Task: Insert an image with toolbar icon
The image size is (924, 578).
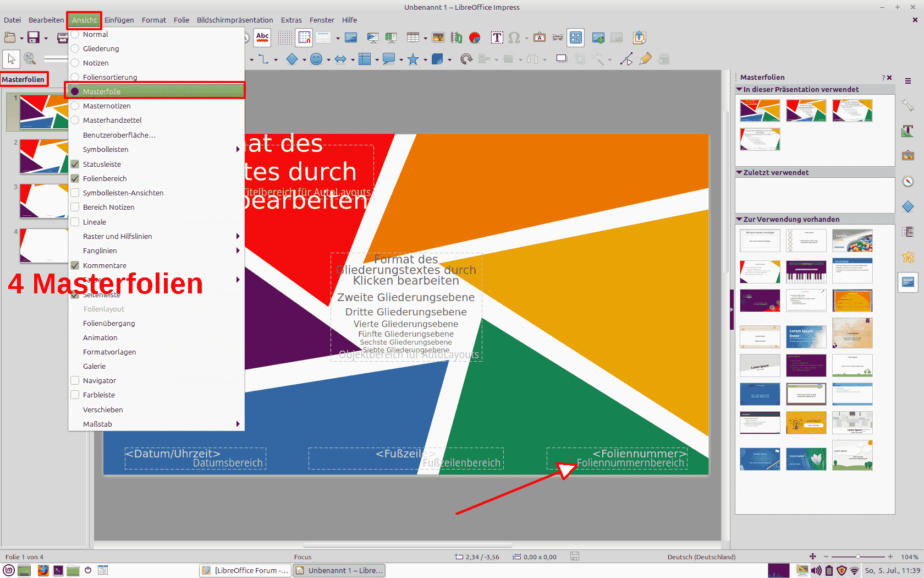Action: click(x=438, y=37)
